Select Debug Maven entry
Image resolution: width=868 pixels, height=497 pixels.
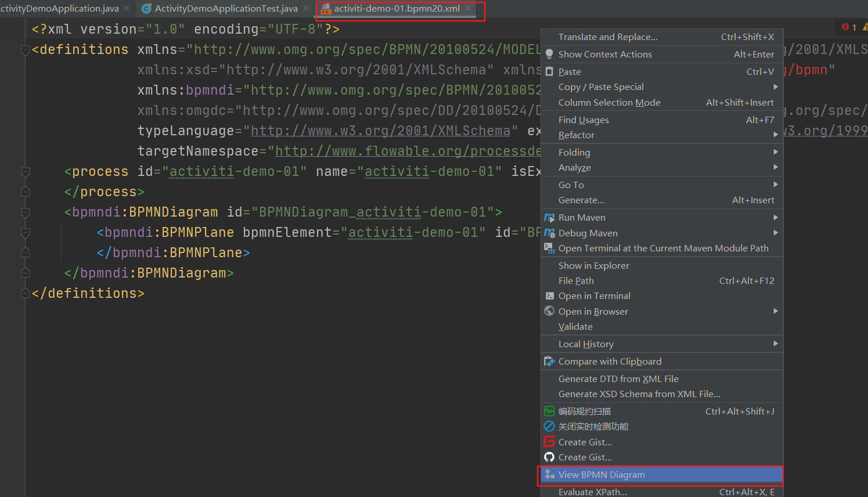coord(662,233)
